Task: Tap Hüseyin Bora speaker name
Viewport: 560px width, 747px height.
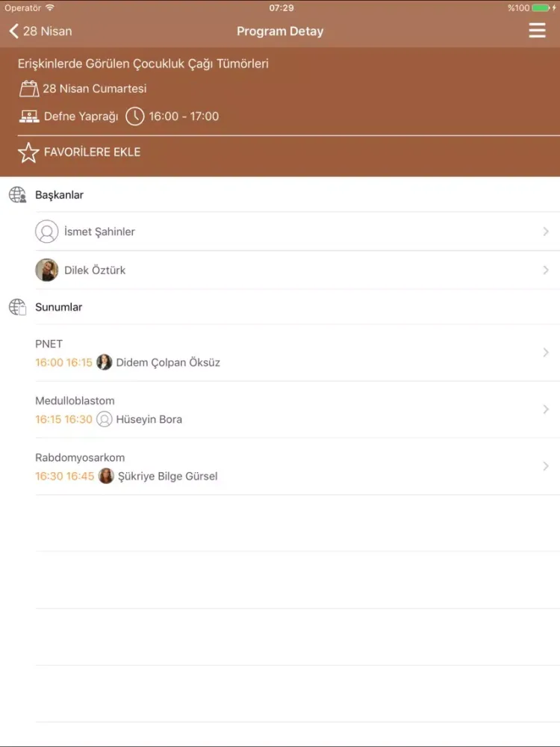Action: click(149, 419)
